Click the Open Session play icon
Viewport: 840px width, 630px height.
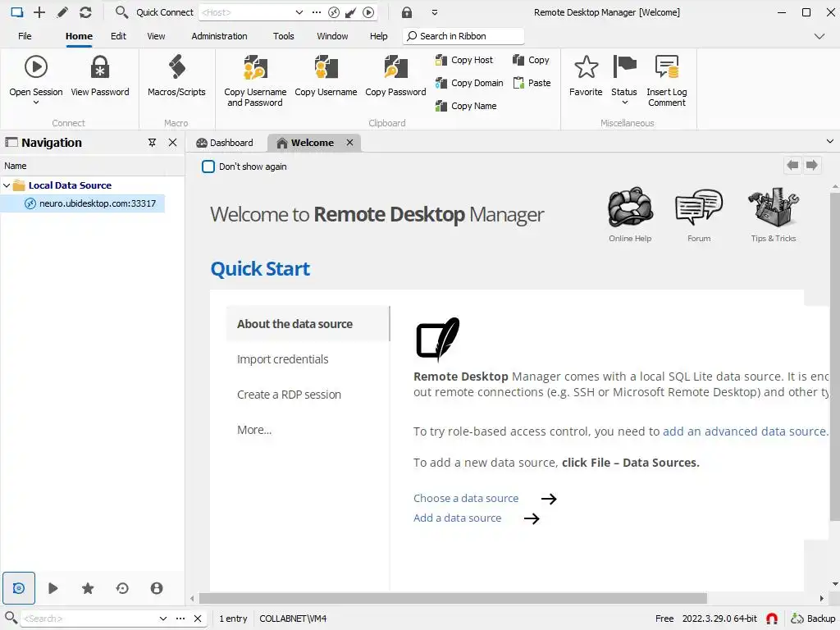click(36, 66)
